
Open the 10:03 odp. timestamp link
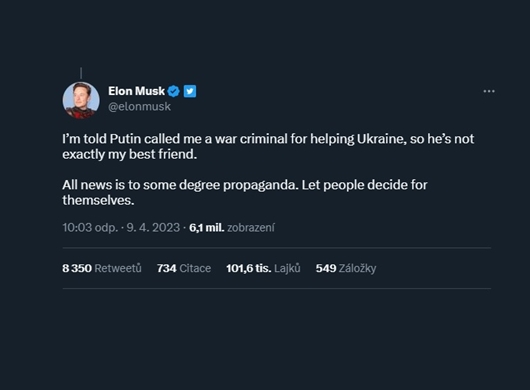90,227
